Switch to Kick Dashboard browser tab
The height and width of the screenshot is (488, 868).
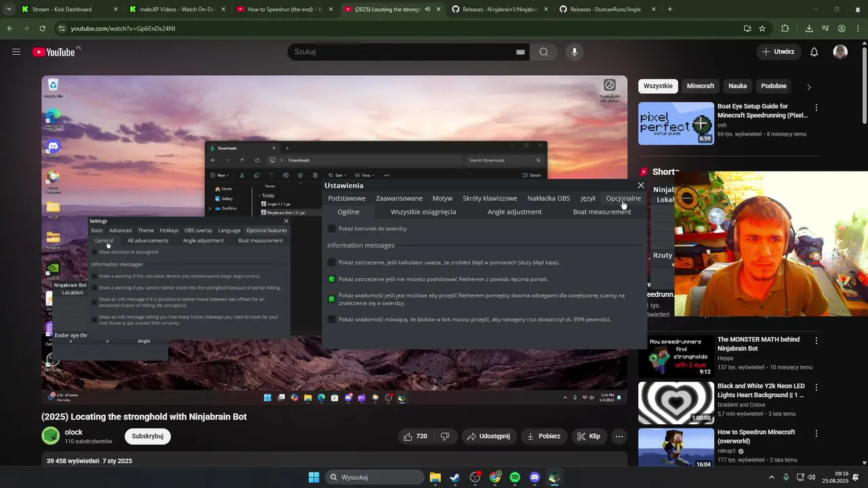coord(68,9)
